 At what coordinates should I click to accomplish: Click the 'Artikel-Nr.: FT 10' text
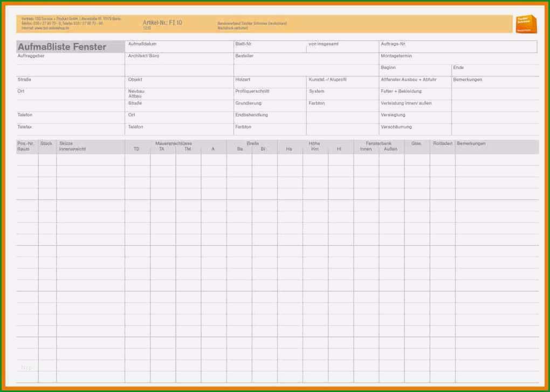(x=162, y=23)
